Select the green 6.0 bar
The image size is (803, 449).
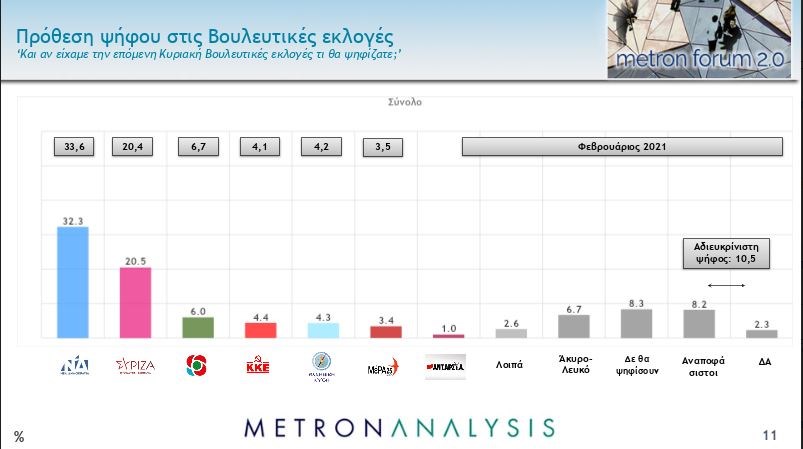(x=197, y=328)
